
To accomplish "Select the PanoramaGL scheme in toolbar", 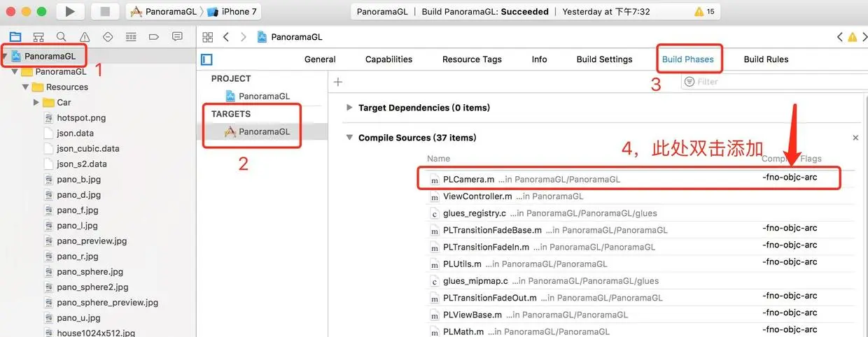I will tap(165, 11).
